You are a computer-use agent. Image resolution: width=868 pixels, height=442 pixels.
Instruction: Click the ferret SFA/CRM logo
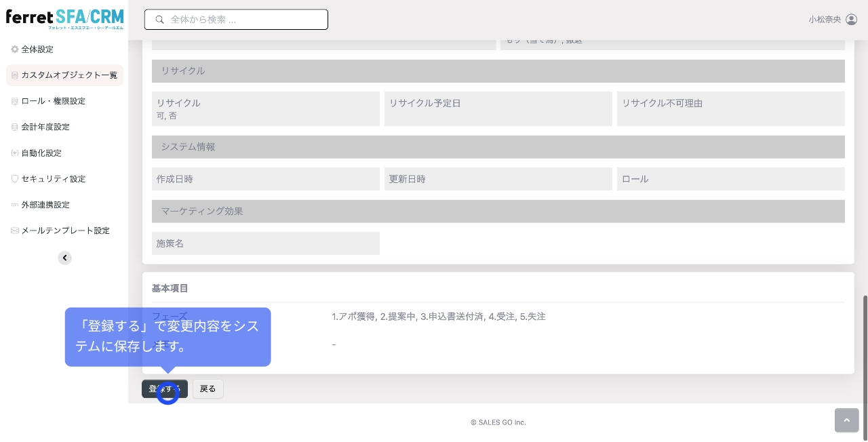[65, 18]
